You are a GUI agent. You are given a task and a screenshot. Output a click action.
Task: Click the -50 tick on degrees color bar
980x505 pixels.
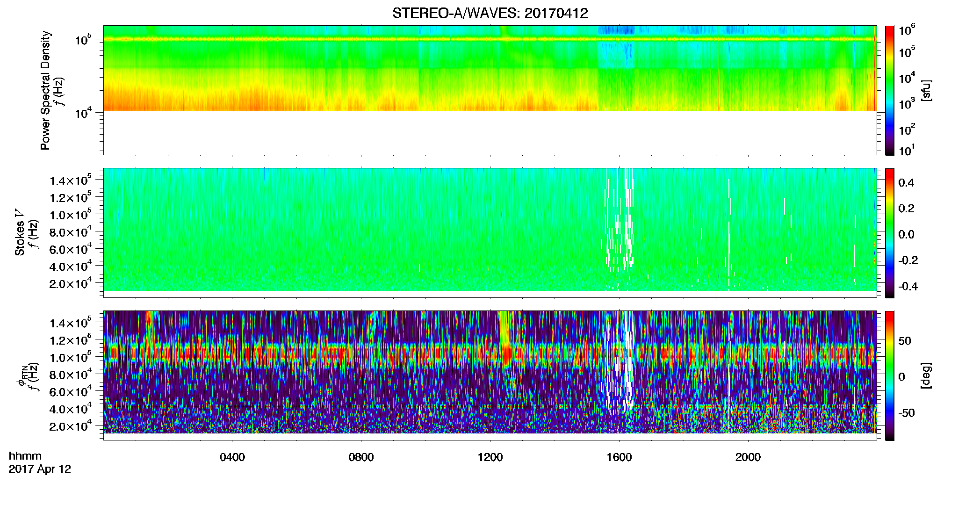point(907,413)
